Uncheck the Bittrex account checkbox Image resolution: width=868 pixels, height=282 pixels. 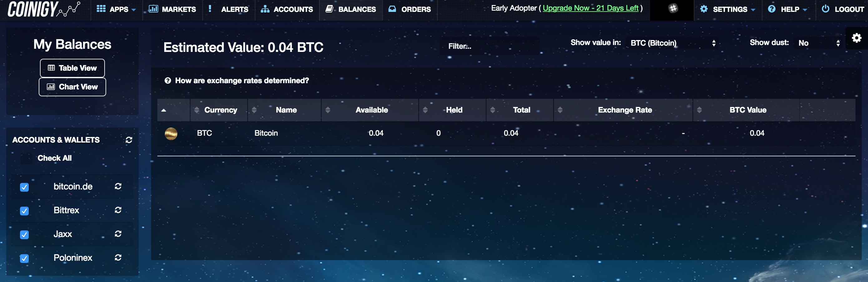(x=24, y=211)
